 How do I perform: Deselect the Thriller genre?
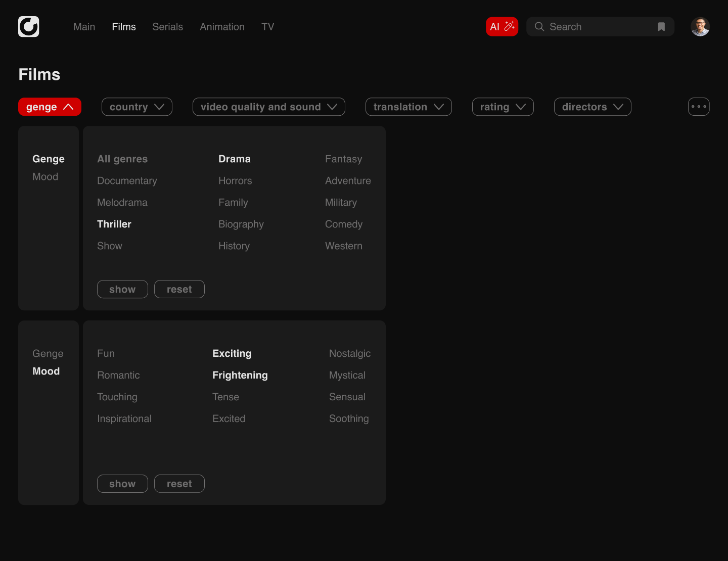(x=114, y=224)
